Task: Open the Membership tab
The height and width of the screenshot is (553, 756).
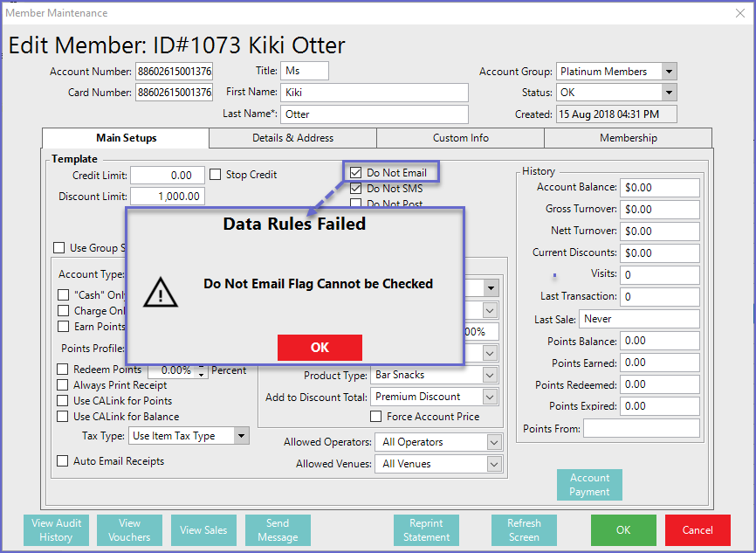Action: (x=628, y=138)
